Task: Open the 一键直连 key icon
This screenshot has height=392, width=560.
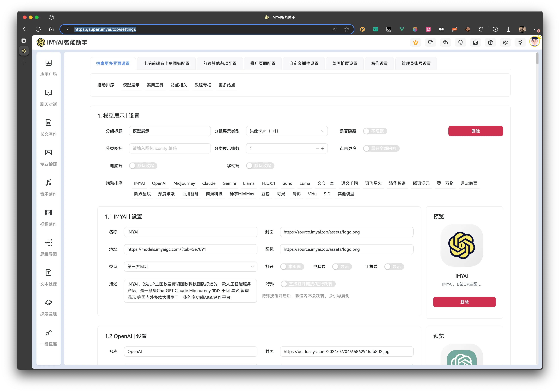Action: tap(49, 333)
